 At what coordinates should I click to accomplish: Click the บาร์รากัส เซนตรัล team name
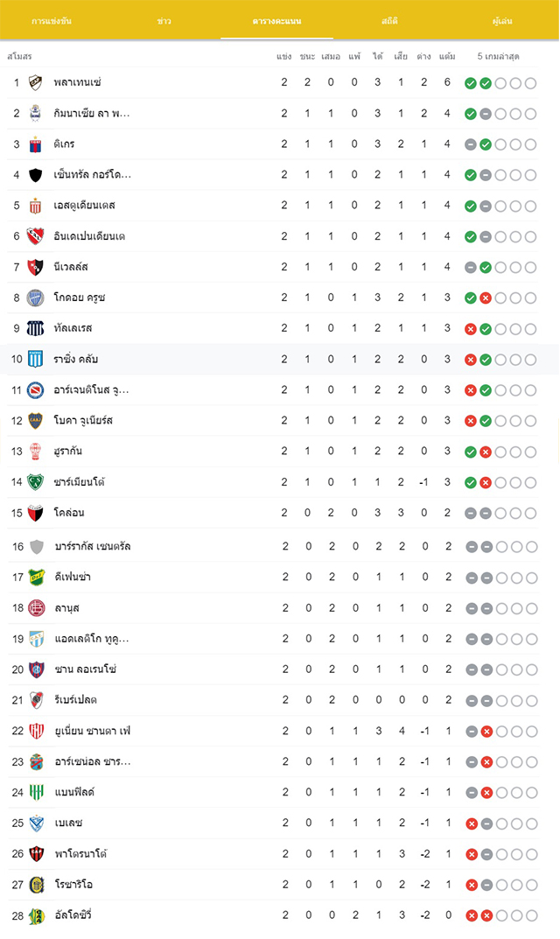[x=93, y=546]
